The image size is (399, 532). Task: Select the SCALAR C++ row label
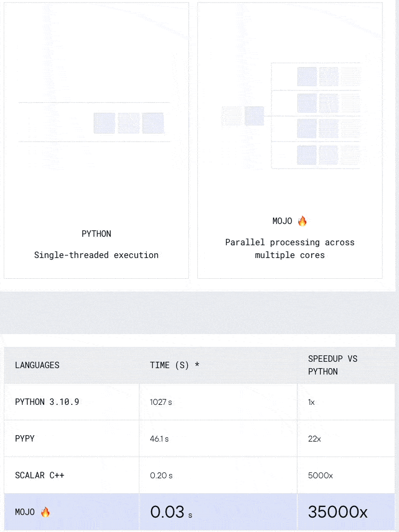point(39,475)
